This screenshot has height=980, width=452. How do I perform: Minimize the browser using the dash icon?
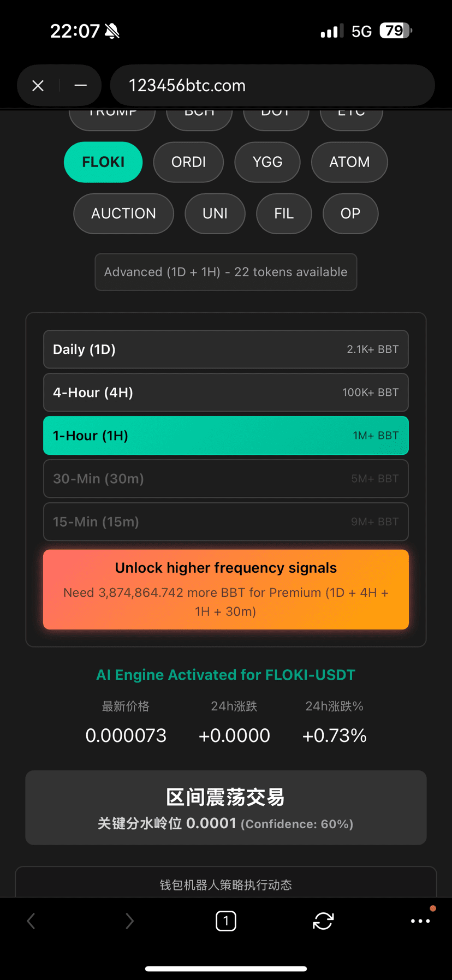click(80, 86)
